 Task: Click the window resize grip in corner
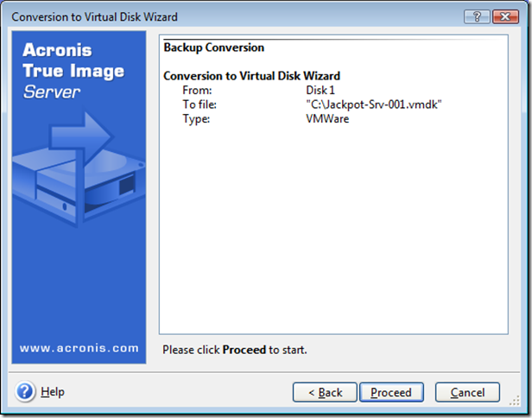tap(515, 401)
